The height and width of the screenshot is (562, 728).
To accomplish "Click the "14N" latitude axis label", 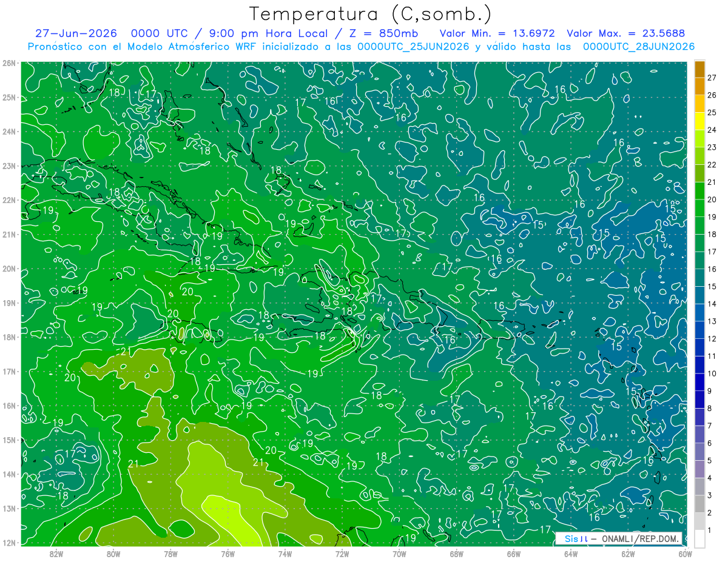I will pos(8,474).
